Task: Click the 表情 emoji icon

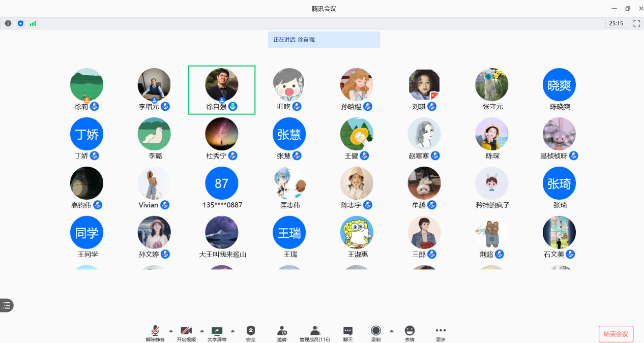Action: pyautogui.click(x=409, y=331)
